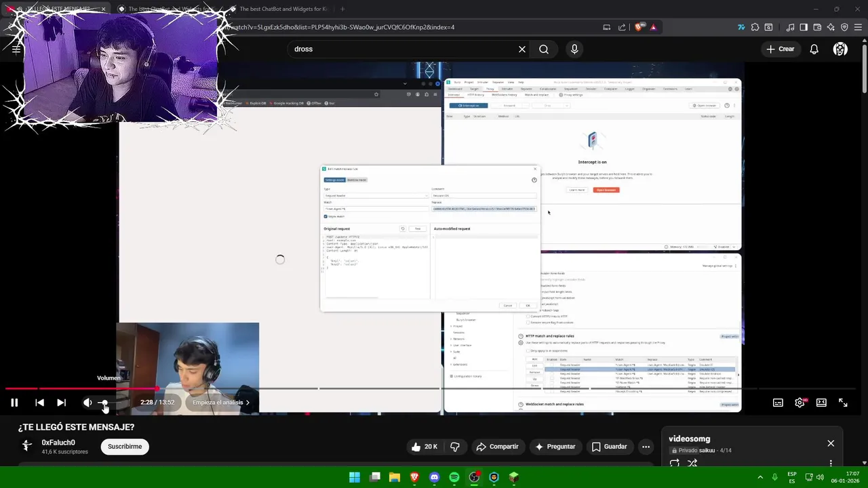Screen dimensions: 868x488
Task: Like the video (20 K)
Action: coord(425,447)
